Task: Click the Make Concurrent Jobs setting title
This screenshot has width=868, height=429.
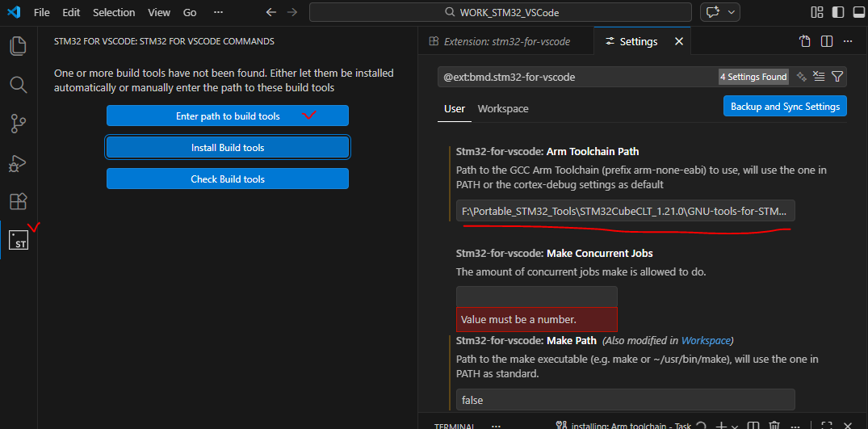Action: 554,254
